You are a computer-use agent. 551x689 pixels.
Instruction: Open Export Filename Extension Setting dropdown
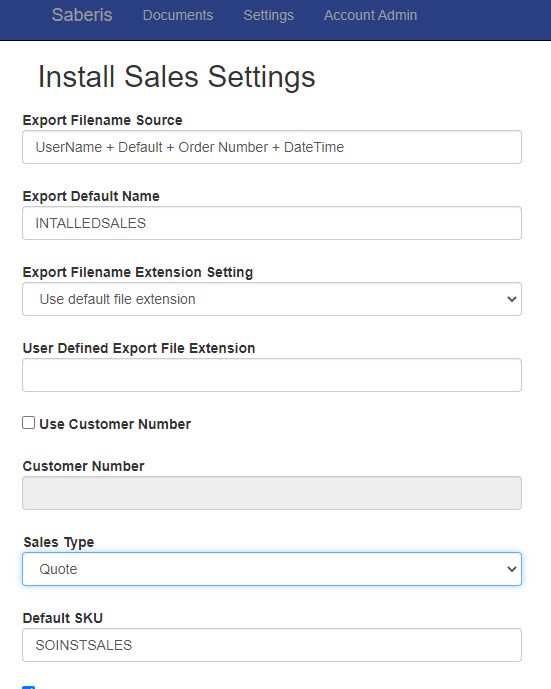(x=272, y=299)
